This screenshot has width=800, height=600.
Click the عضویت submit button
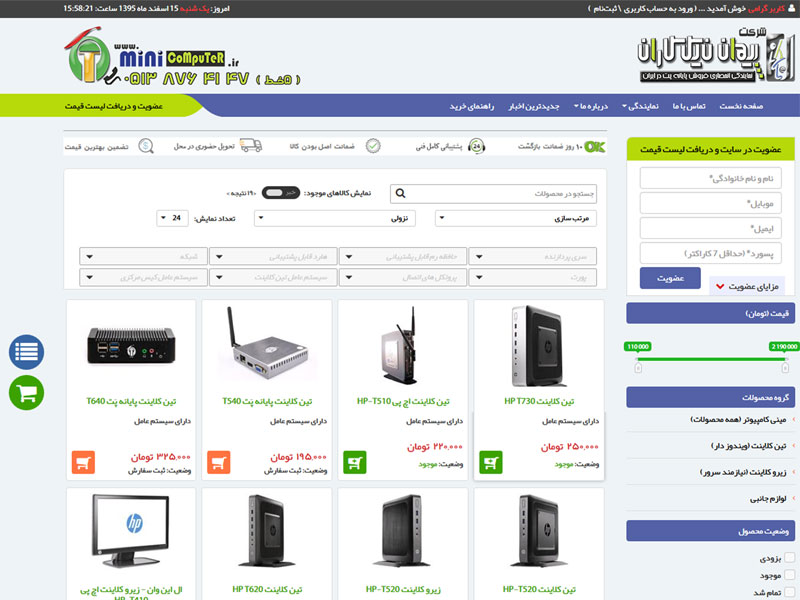point(670,278)
